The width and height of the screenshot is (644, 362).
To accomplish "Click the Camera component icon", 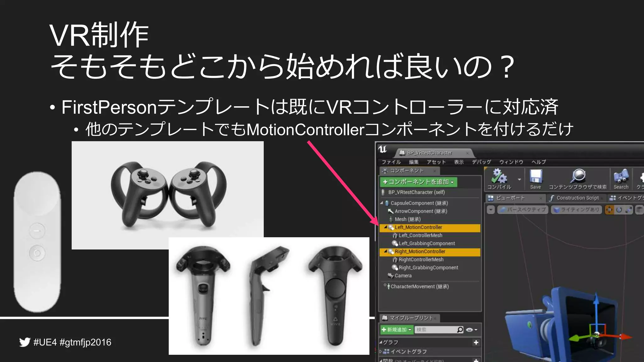I will click(391, 276).
